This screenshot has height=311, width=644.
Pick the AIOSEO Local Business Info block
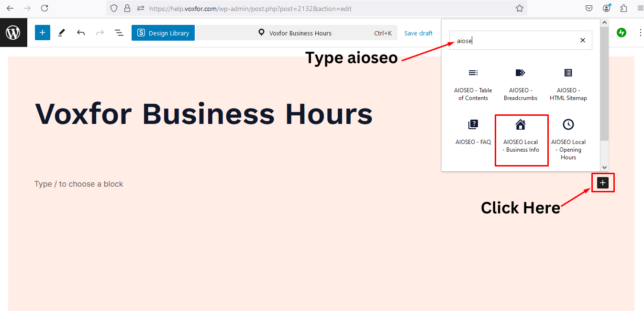[521, 136]
